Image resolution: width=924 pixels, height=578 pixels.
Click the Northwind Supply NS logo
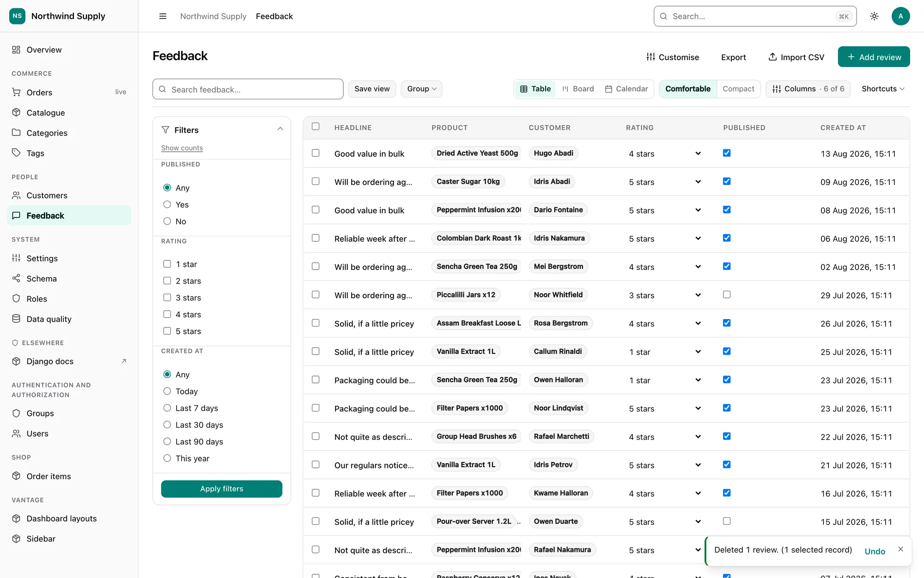pos(17,16)
